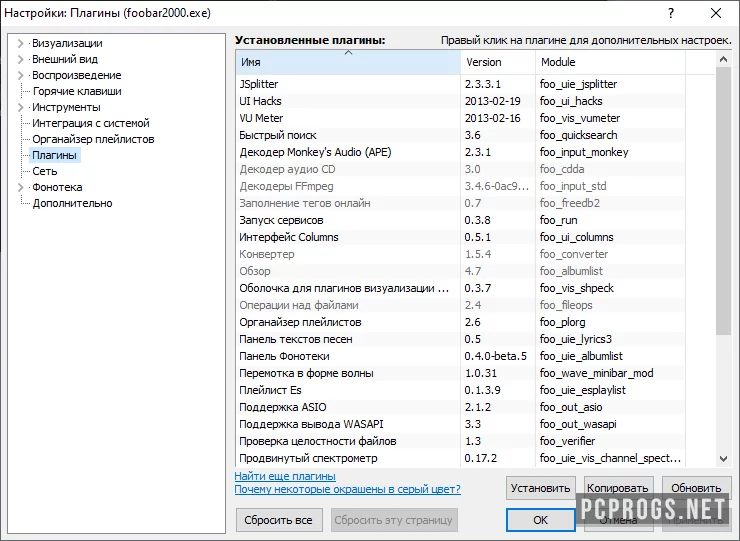The width and height of the screenshot is (740, 541).
Task: Select Поддержка вывода WASAPI row
Action: tap(460, 424)
